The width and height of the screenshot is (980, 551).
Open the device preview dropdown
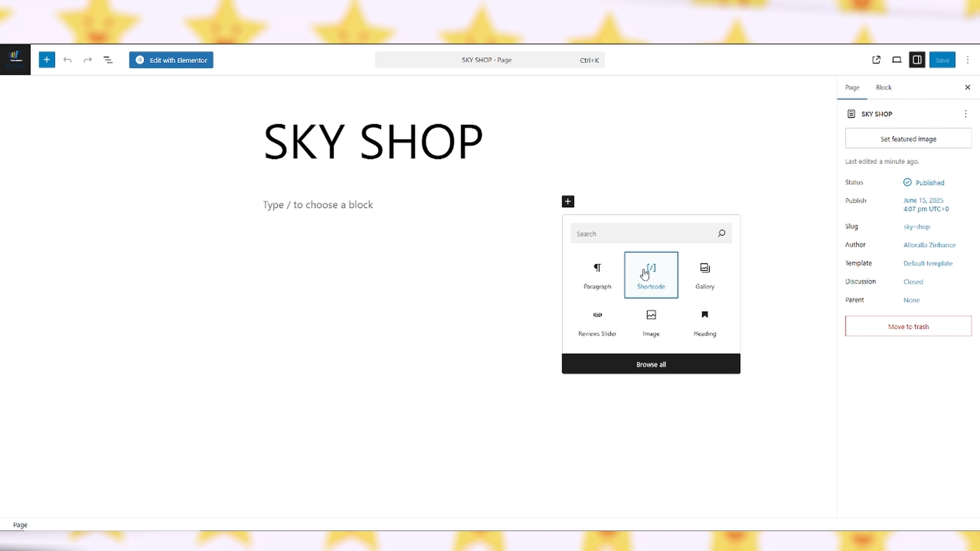pos(896,60)
